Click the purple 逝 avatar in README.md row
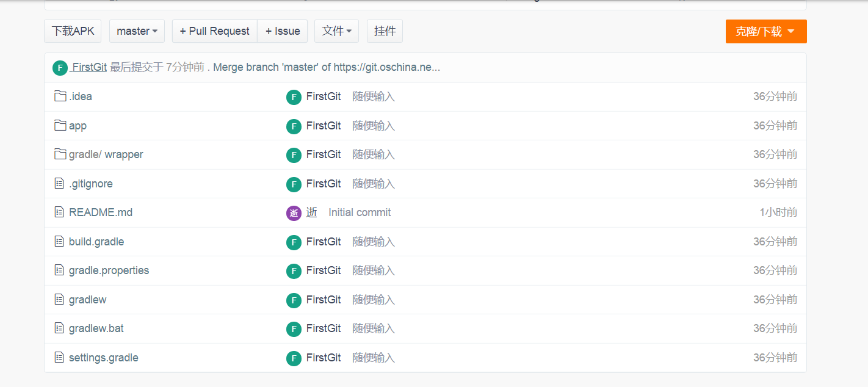The height and width of the screenshot is (387, 868). (294, 213)
